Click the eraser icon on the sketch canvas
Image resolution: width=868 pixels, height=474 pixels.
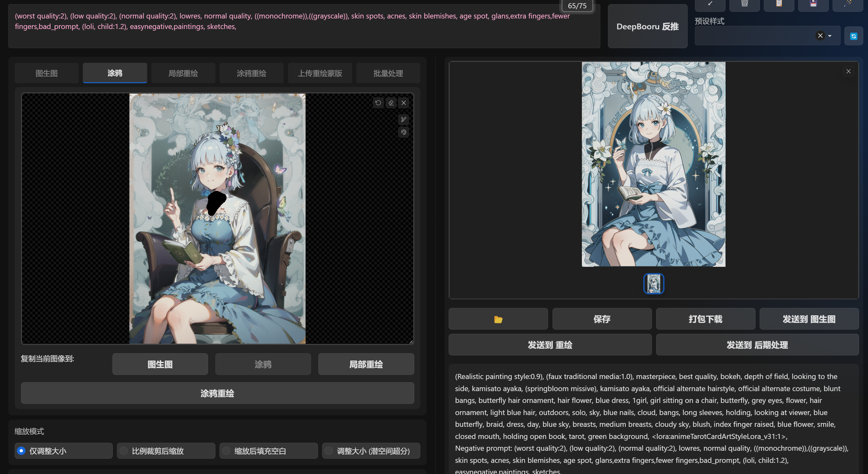[391, 103]
